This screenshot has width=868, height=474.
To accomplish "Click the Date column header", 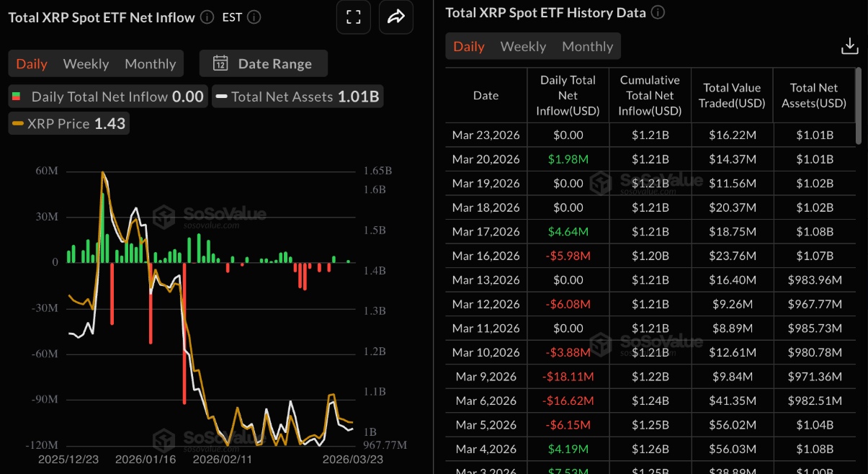I will point(486,95).
